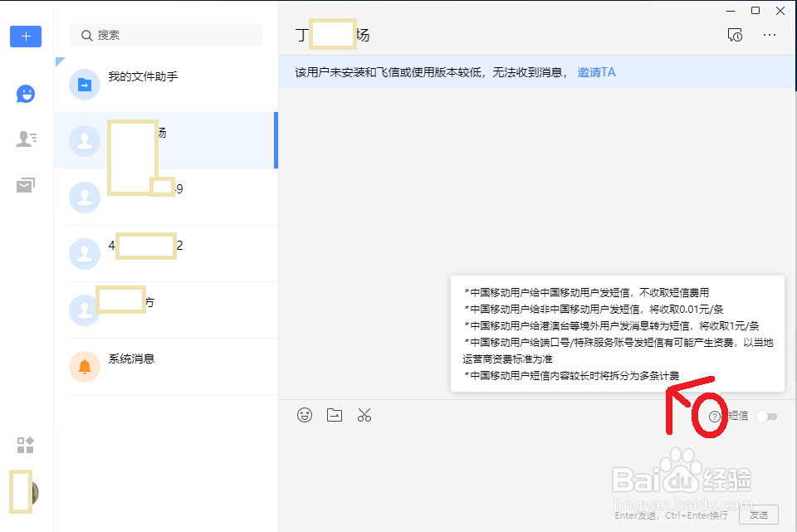The height and width of the screenshot is (532, 797).
Task: Open the emoji picker in message toolbar
Action: tap(305, 415)
